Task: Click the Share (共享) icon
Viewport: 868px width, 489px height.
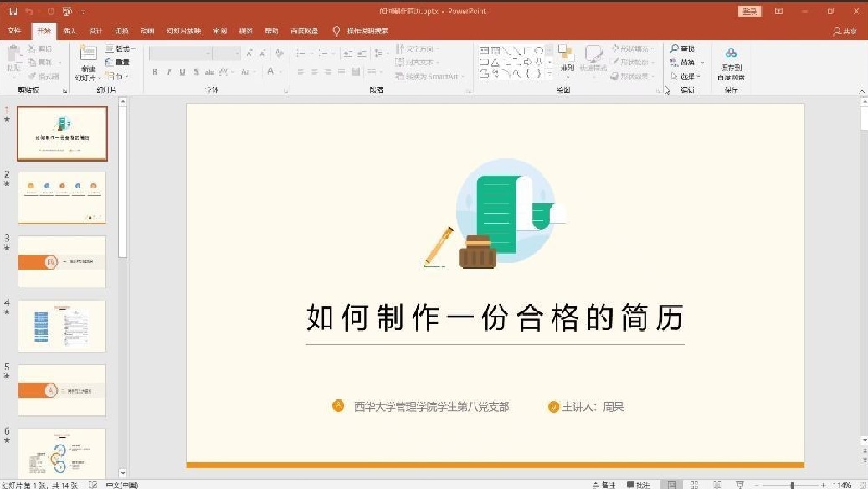Action: pos(837,31)
